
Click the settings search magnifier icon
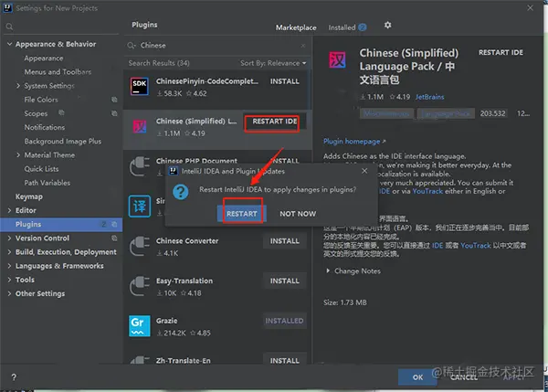(x=9, y=26)
